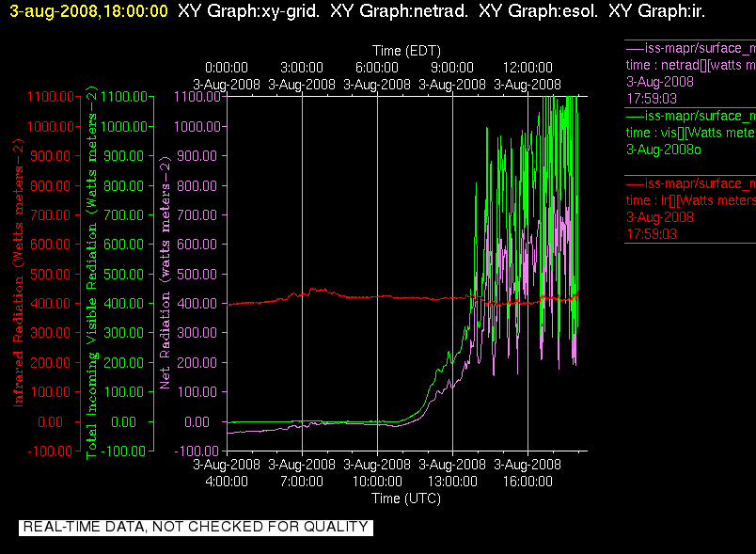
Task: Click the green 500.00 axis value
Action: [123, 275]
